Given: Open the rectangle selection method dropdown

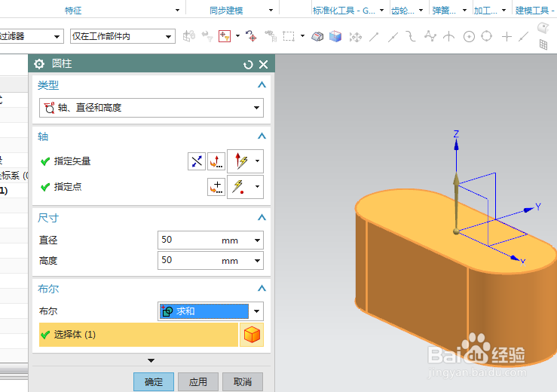Looking at the screenshot, I should [x=302, y=35].
